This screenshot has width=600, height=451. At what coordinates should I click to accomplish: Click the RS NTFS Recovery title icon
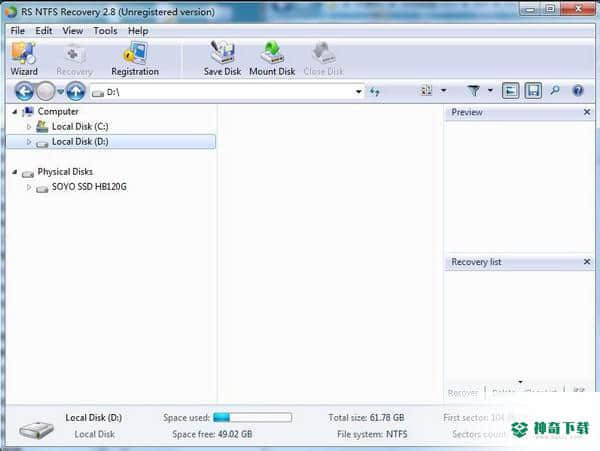pyautogui.click(x=11, y=11)
